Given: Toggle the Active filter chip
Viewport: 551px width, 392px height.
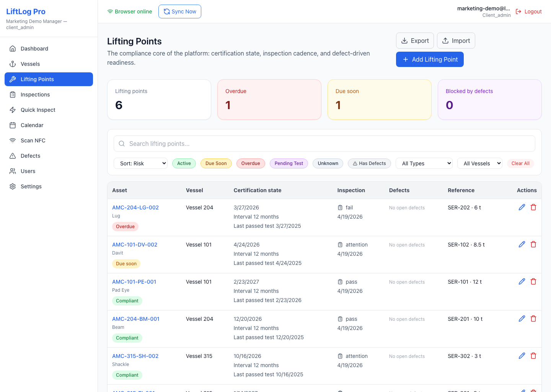Looking at the screenshot, I should click(184, 163).
